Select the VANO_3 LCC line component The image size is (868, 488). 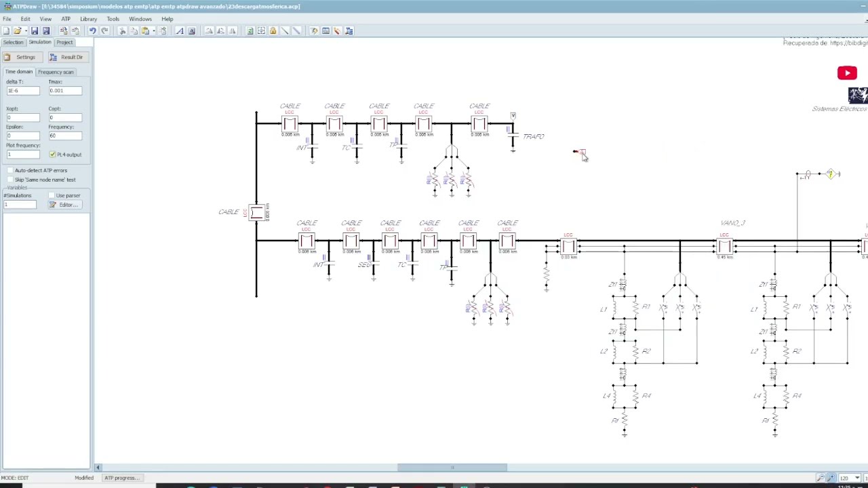tap(724, 245)
